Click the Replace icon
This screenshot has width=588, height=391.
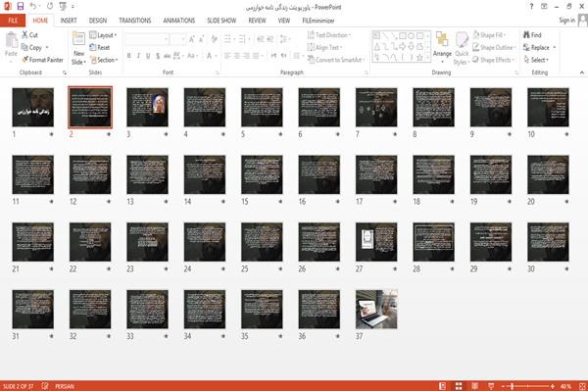pyautogui.click(x=526, y=47)
